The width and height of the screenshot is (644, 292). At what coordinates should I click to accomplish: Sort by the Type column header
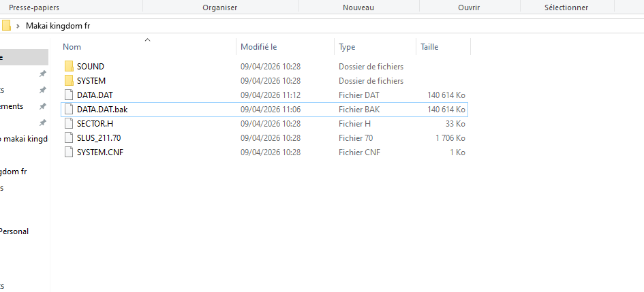coord(347,47)
